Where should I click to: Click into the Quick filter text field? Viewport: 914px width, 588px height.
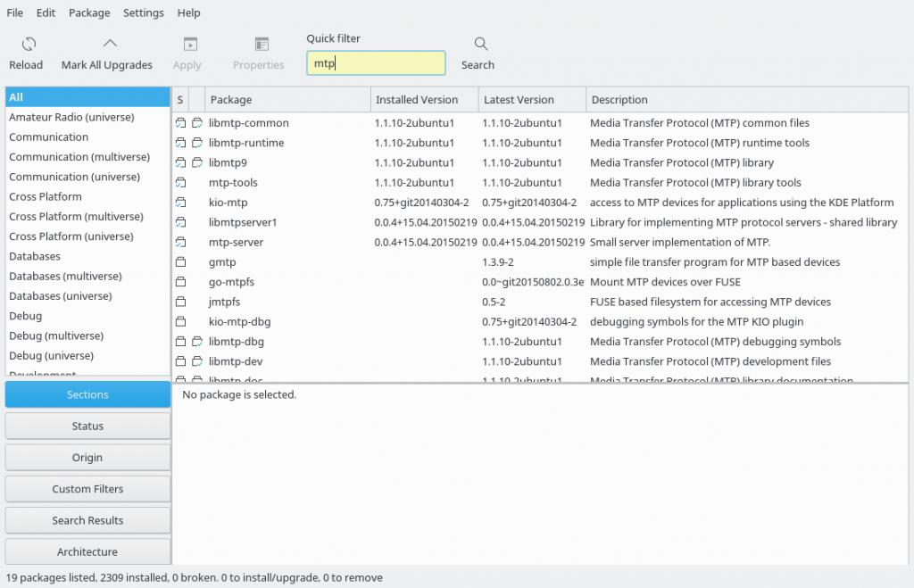[376, 63]
